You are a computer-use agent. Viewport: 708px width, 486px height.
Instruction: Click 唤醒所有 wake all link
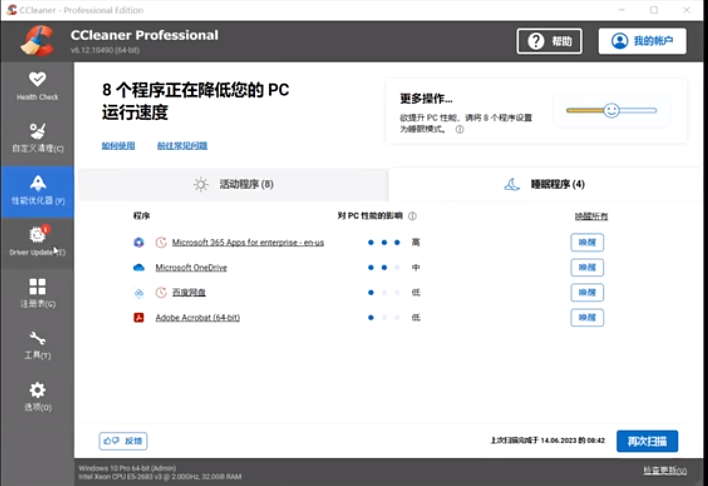[591, 216]
